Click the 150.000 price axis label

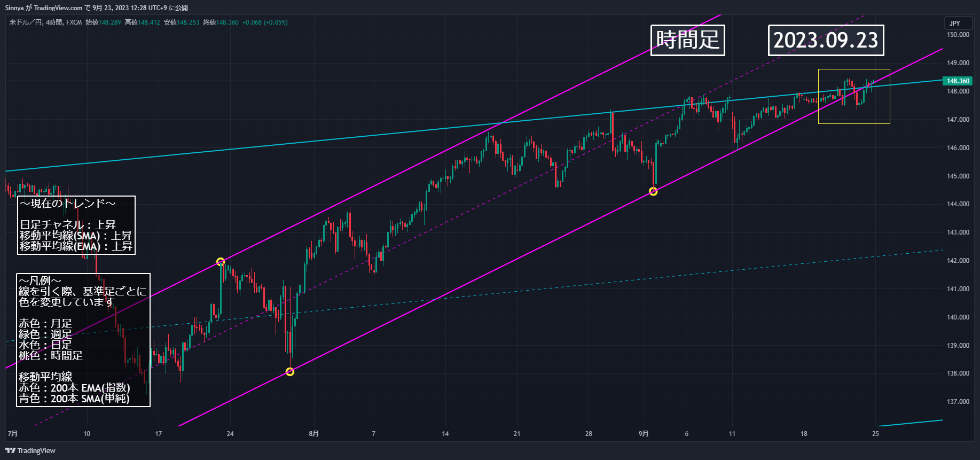958,35
